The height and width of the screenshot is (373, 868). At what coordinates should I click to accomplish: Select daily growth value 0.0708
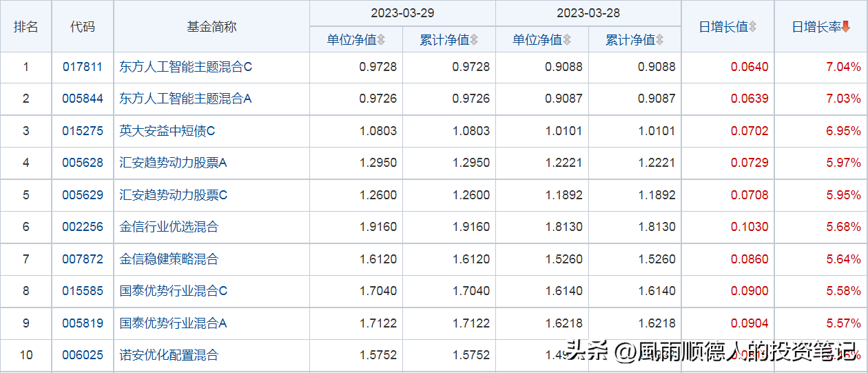[x=750, y=195]
